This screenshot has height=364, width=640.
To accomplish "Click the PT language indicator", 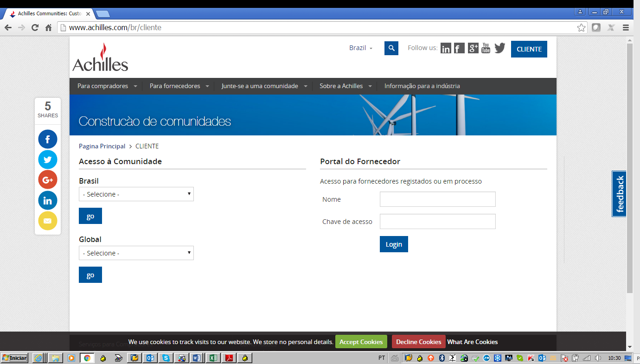I will 382,358.
